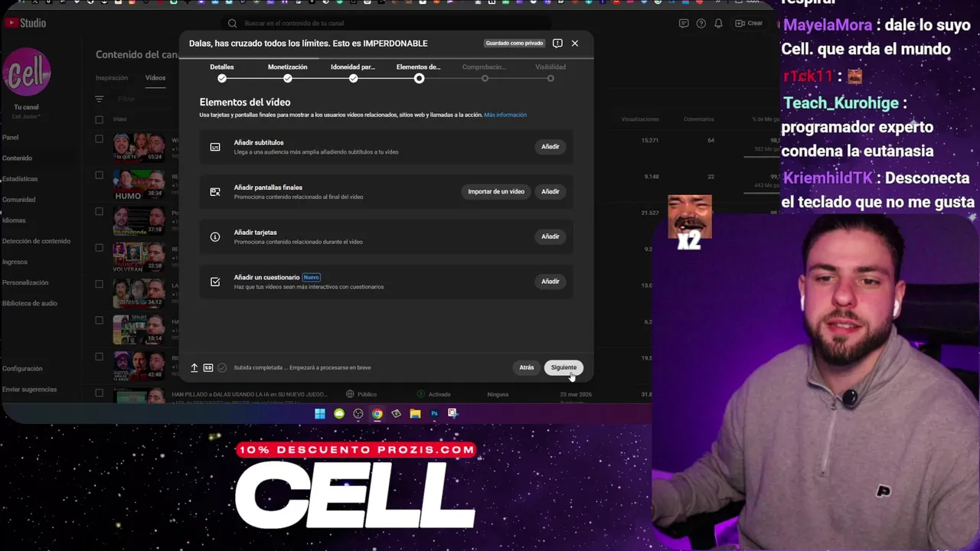The image size is (980, 551).
Task: Click Añadir for pantallas finales
Action: tap(550, 192)
